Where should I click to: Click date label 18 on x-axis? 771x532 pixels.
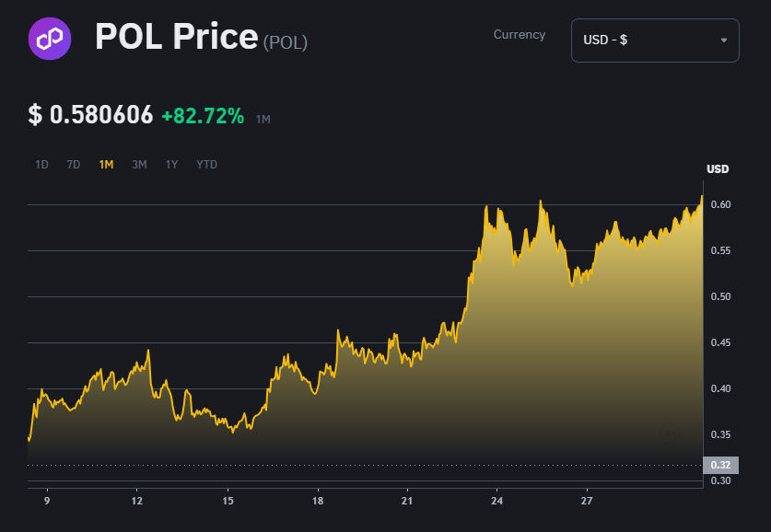318,501
